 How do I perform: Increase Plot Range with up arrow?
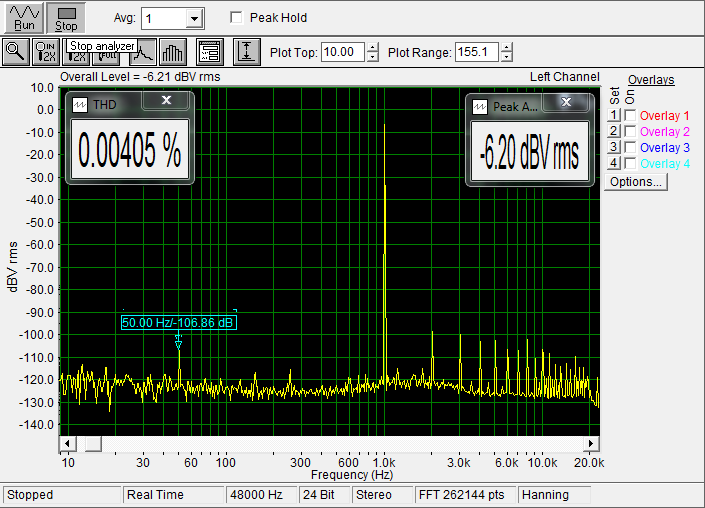506,47
